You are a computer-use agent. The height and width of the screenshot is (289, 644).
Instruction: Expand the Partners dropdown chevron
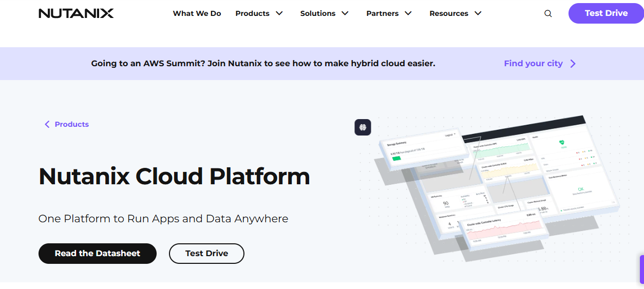point(408,13)
